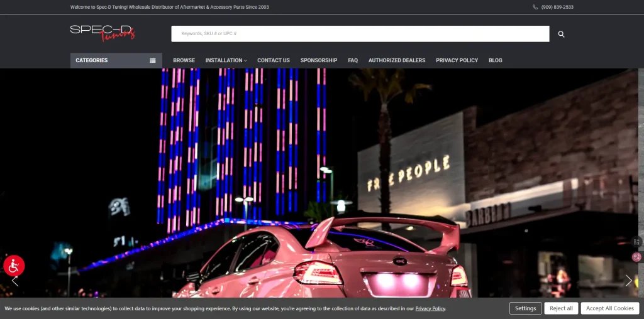
Task: Click the pink translate icon
Action: coord(636,257)
